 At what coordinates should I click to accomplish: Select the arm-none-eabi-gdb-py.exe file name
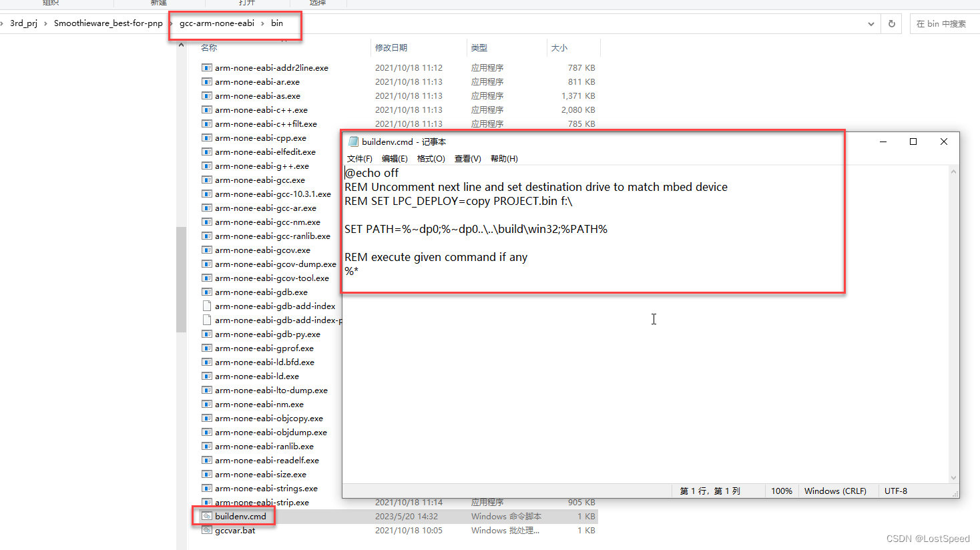pyautogui.click(x=268, y=334)
